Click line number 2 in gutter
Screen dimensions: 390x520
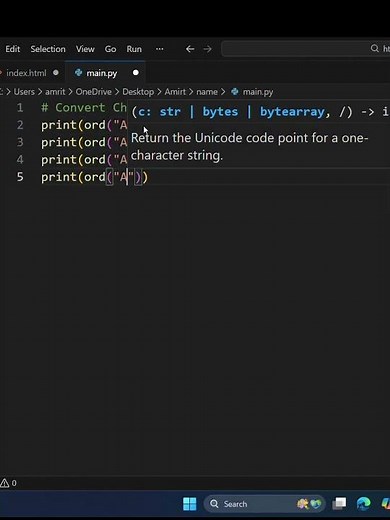20,125
